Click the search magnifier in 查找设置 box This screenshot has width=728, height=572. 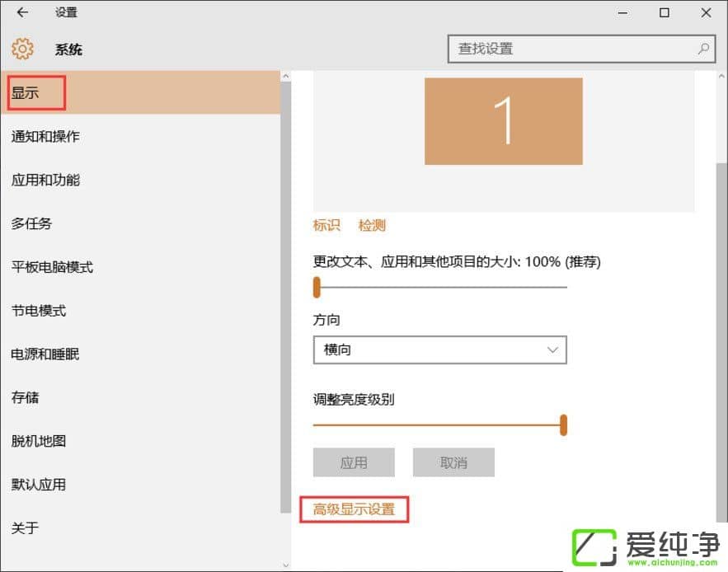(x=702, y=49)
